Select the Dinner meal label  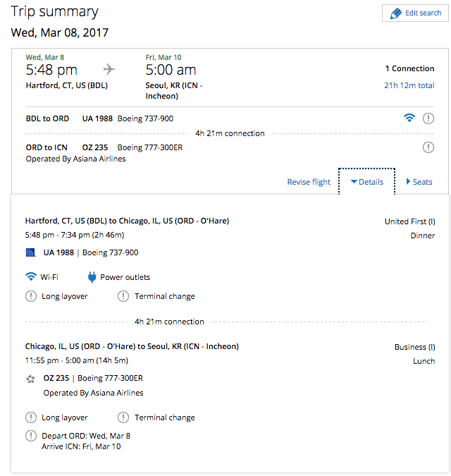click(423, 236)
